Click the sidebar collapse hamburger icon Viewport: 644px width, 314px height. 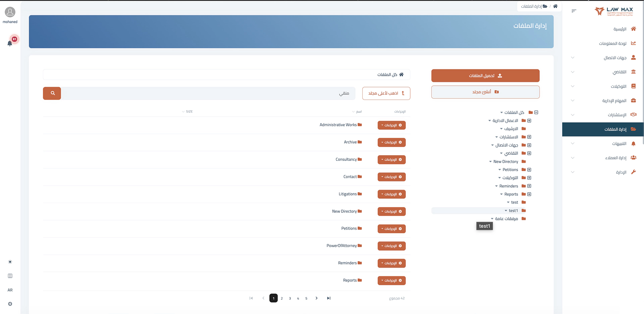click(574, 11)
